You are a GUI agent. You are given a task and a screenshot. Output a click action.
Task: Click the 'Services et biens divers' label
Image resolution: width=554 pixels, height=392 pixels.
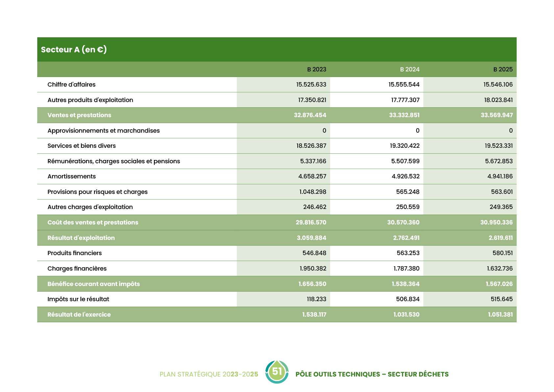(x=82, y=146)
